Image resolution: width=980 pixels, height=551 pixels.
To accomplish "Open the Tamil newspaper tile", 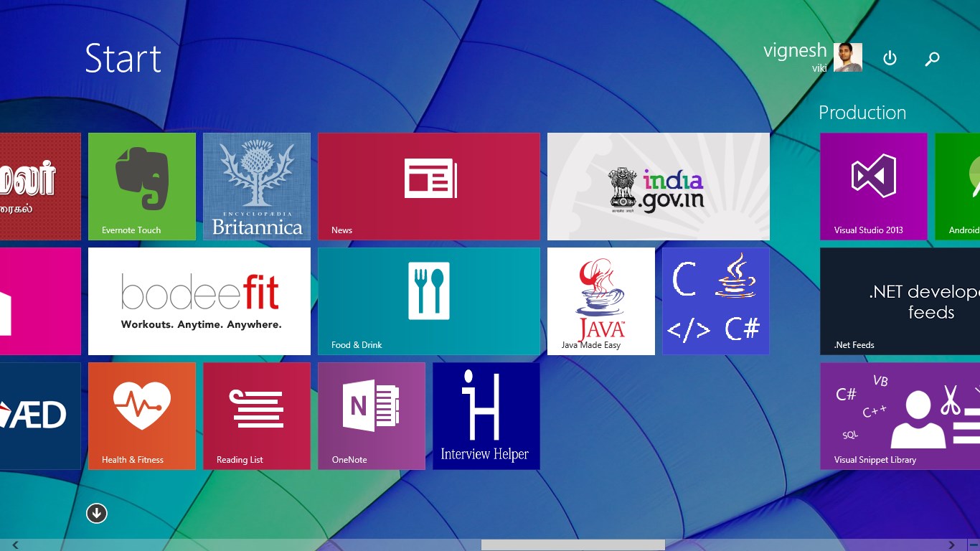I will click(x=40, y=187).
